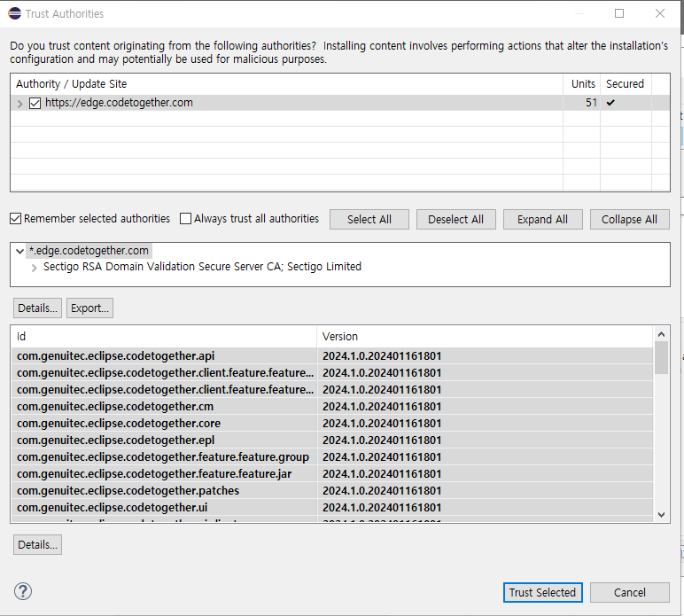
Task: Click Select All button
Action: click(x=369, y=219)
